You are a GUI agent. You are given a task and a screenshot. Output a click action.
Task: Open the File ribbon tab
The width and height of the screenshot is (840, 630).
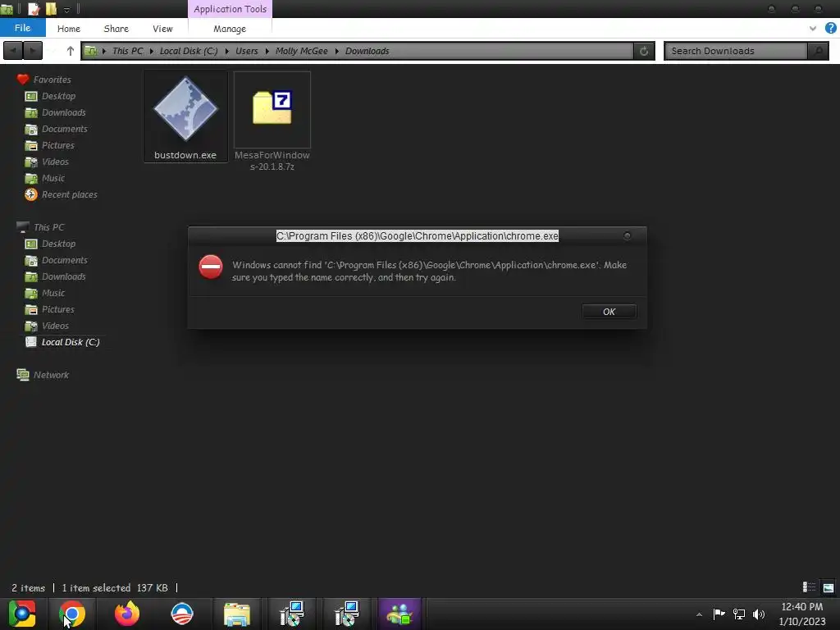point(22,28)
